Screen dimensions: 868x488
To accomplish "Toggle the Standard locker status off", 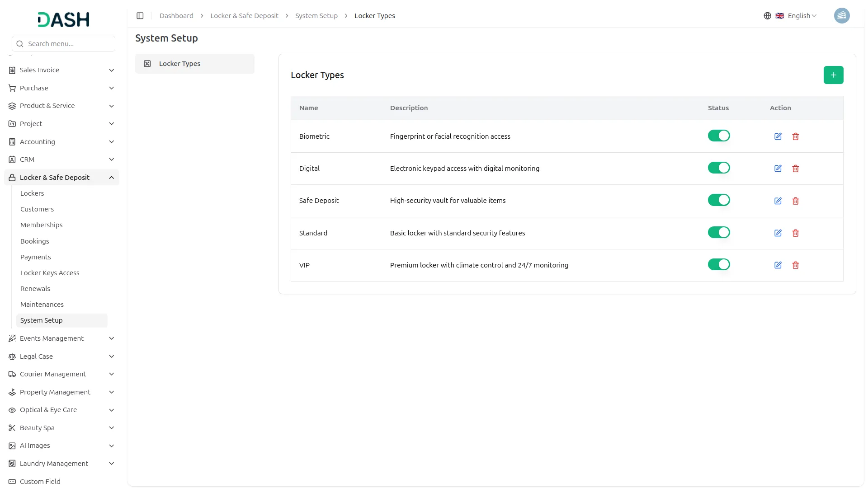I will (718, 232).
